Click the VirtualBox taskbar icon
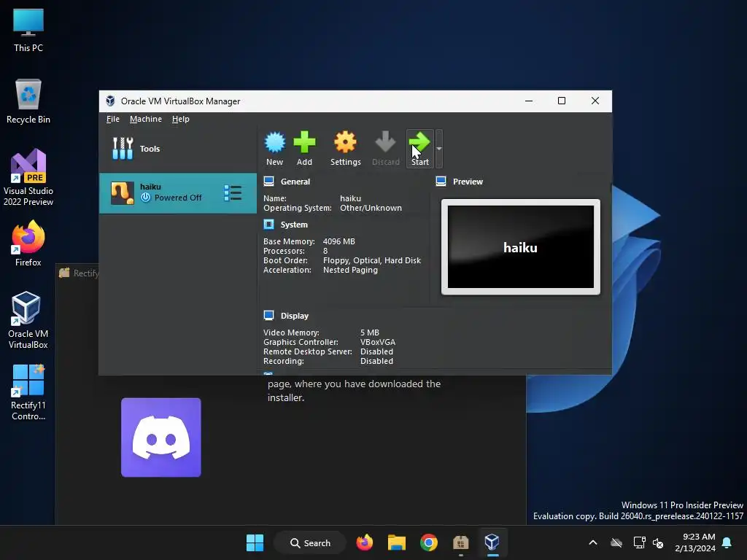The image size is (747, 560). click(492, 542)
